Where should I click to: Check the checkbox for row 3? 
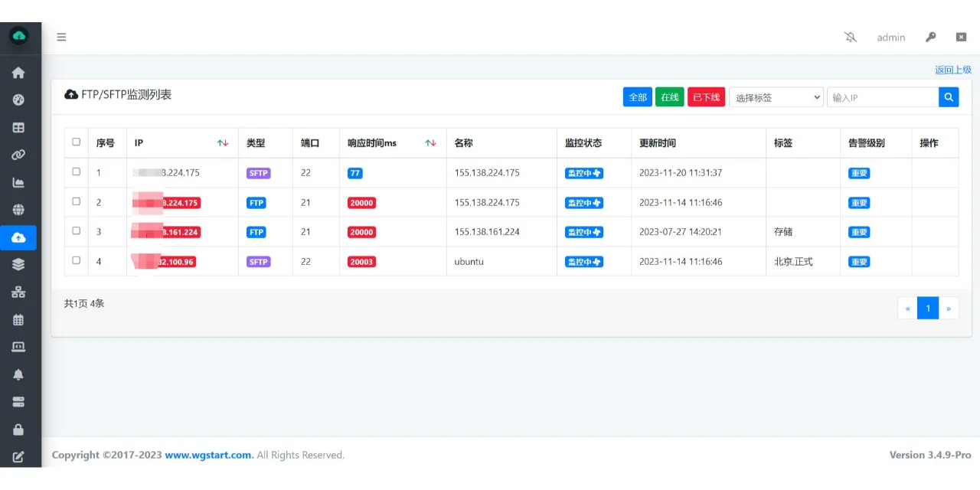(76, 230)
